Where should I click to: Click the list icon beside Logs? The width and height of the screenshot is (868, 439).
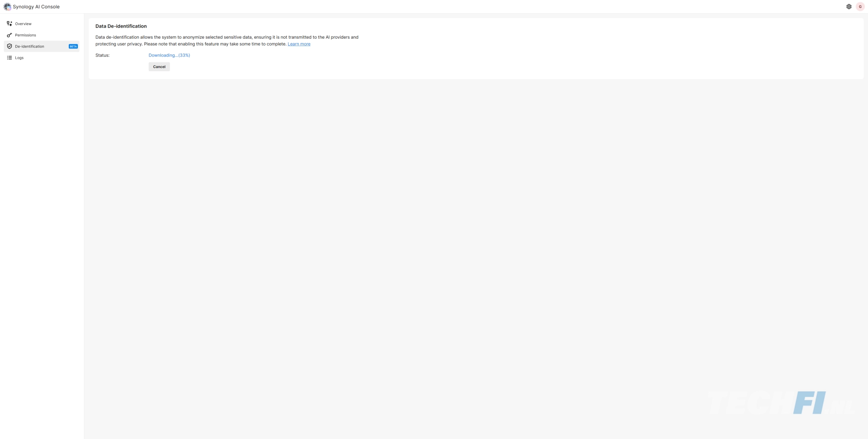tap(10, 58)
